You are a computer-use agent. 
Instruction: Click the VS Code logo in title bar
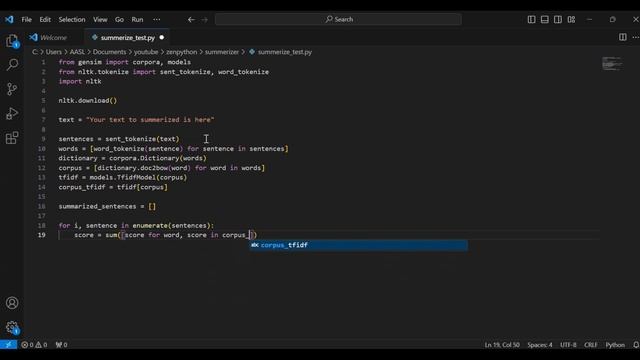[9, 19]
